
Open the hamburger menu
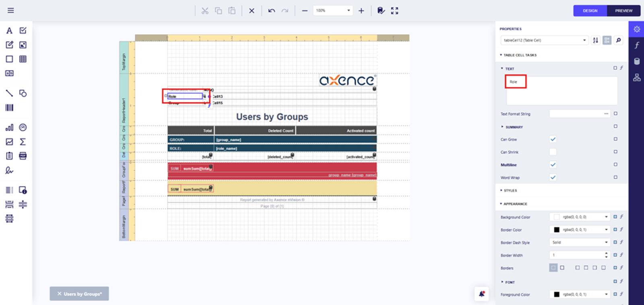(11, 10)
